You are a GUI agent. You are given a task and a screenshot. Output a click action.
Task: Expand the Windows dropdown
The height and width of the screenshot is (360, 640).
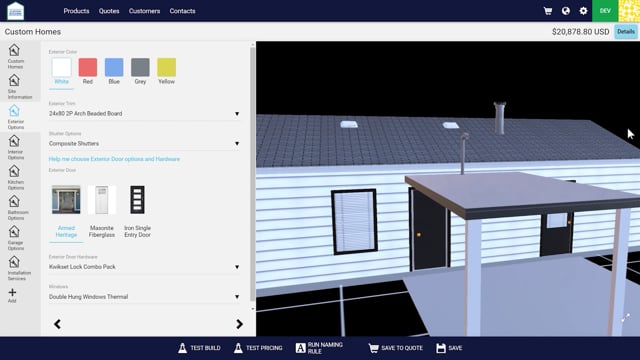144,297
